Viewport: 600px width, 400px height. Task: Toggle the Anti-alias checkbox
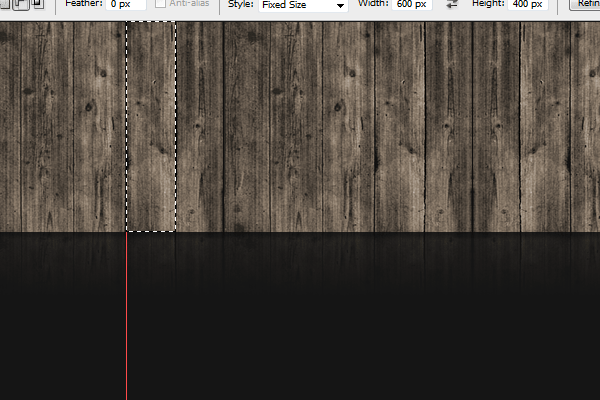[x=161, y=5]
